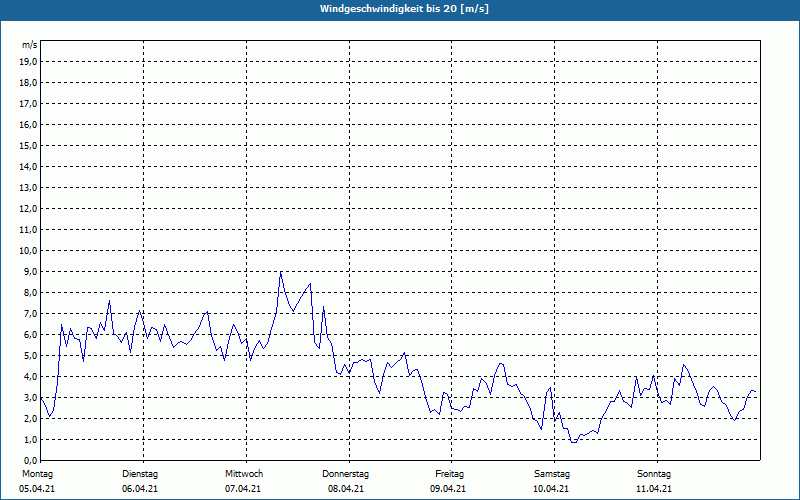This screenshot has height=500, width=800.
Task: Select the 9,0 y-axis value
Action: [31, 271]
